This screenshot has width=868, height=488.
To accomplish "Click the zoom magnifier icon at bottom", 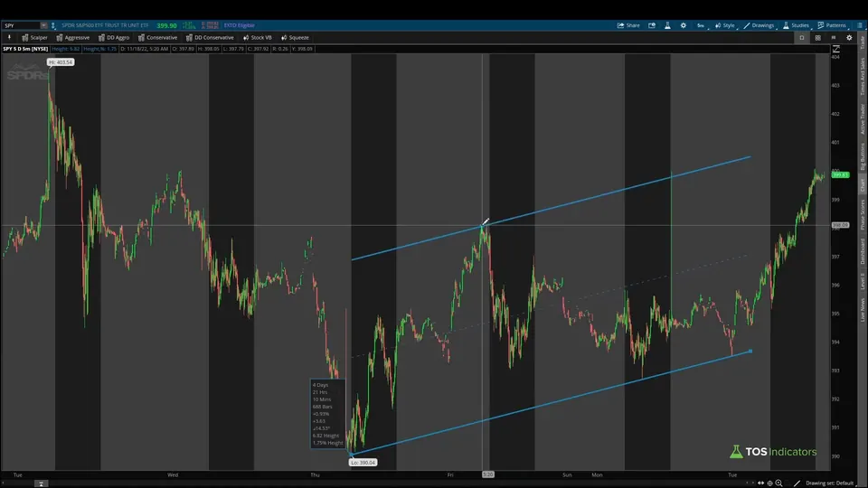I will click(x=778, y=483).
